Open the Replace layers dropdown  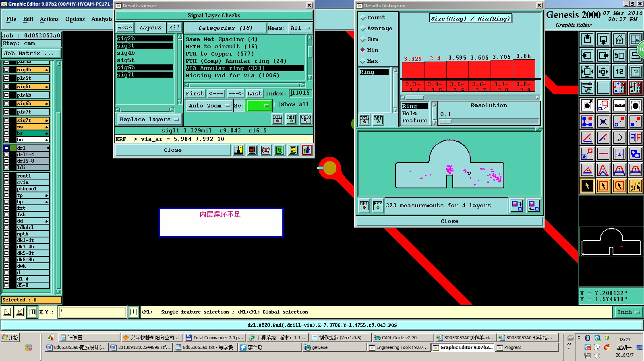click(x=149, y=120)
